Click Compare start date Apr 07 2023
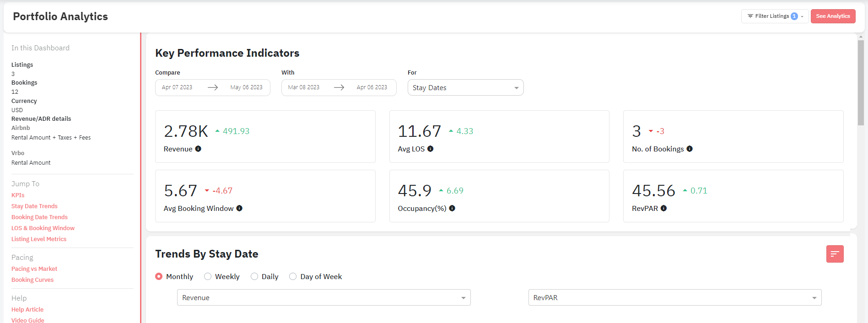Screen dimensions: 868x323 [177, 87]
